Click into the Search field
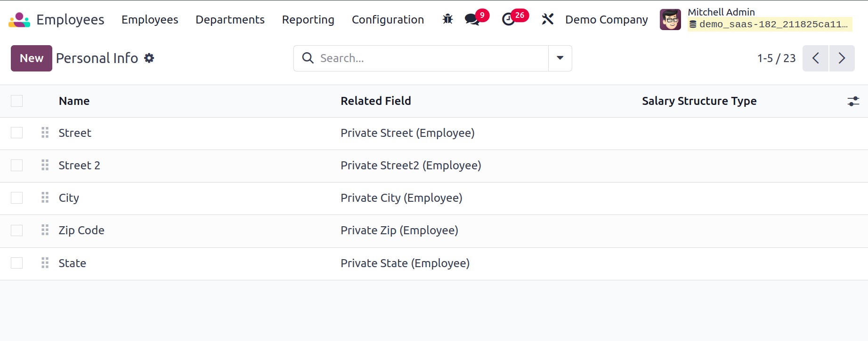Image resolution: width=868 pixels, height=341 pixels. coord(431,58)
